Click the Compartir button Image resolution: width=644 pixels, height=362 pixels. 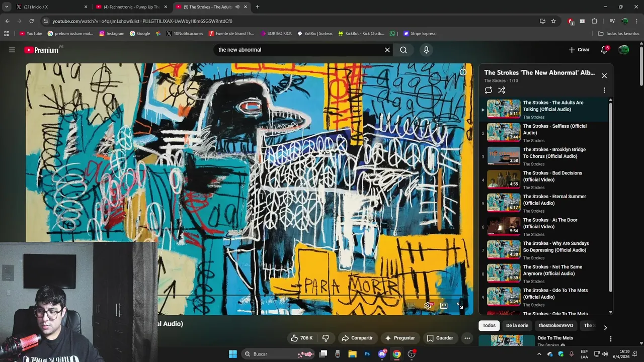[x=357, y=338]
